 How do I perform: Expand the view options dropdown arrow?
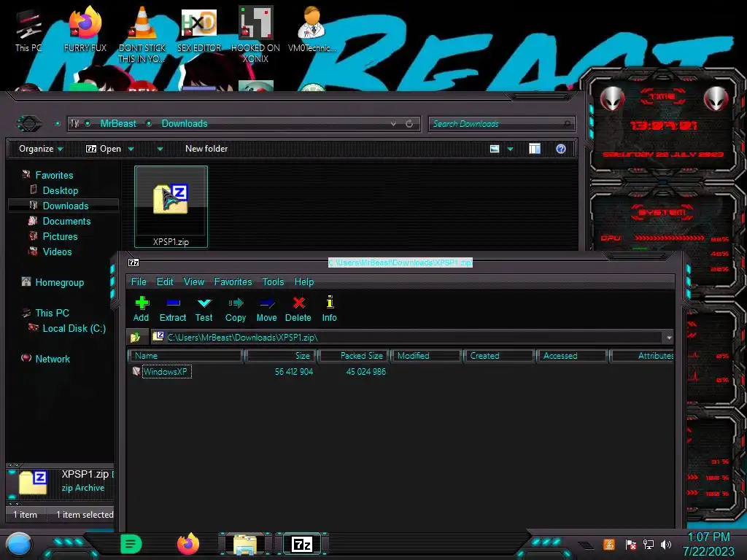coord(510,149)
